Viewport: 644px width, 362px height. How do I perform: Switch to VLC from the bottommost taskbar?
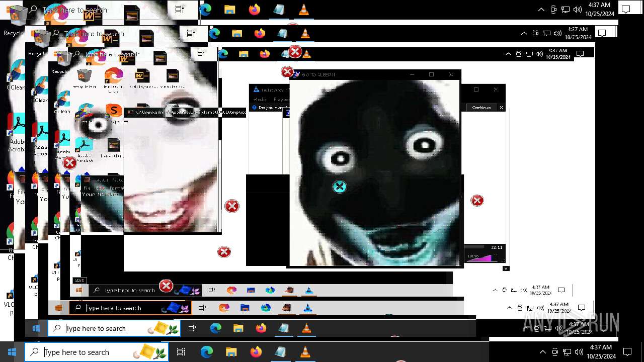click(x=304, y=352)
